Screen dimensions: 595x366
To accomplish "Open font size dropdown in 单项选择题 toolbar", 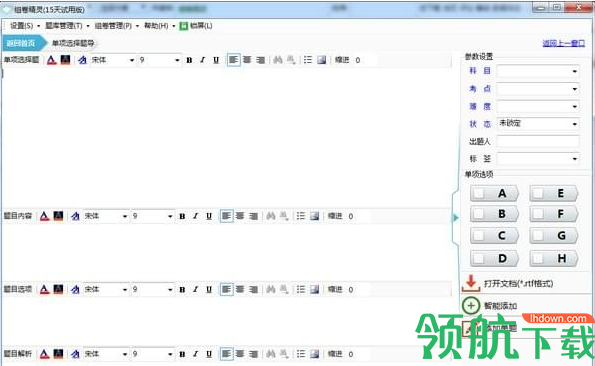I will pyautogui.click(x=177, y=60).
